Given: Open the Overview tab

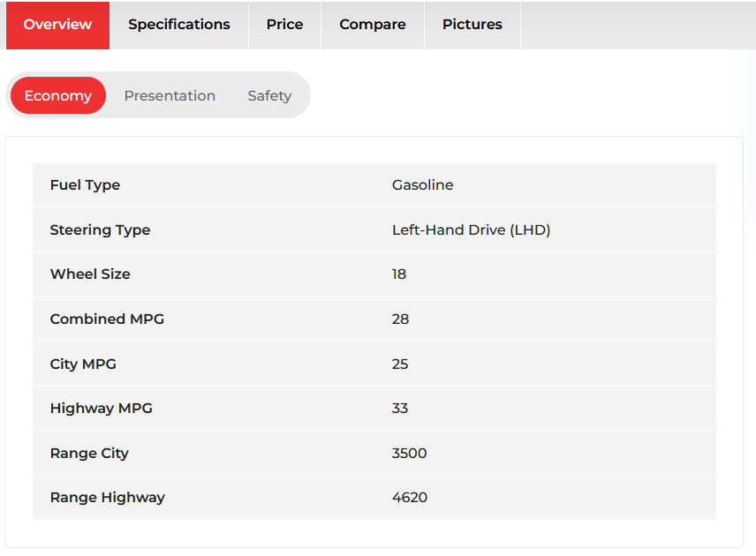Looking at the screenshot, I should coord(58,25).
